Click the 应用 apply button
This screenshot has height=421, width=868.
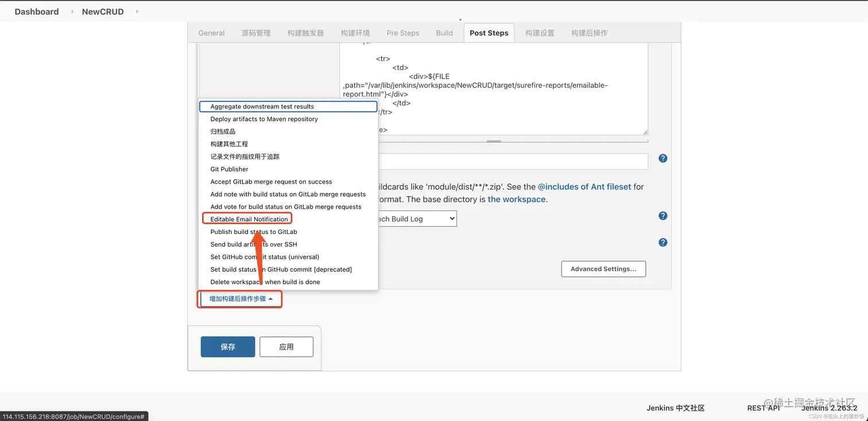coord(286,347)
